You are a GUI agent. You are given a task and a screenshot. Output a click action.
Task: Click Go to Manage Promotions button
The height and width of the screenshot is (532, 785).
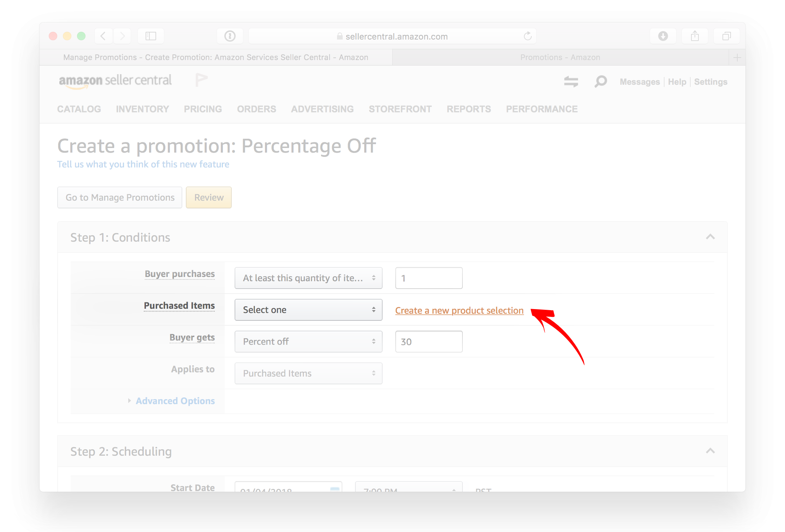(x=120, y=197)
